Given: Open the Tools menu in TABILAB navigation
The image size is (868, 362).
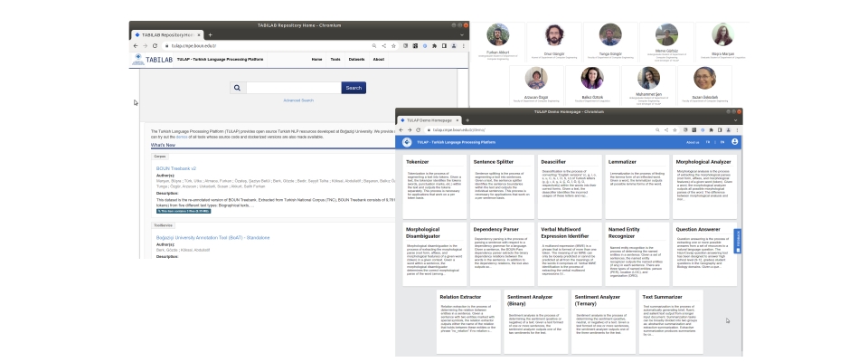Looking at the screenshot, I should pos(335,59).
